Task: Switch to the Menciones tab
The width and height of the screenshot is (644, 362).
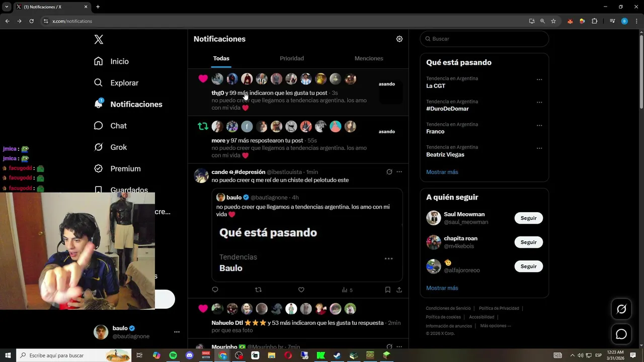Action: point(369,58)
